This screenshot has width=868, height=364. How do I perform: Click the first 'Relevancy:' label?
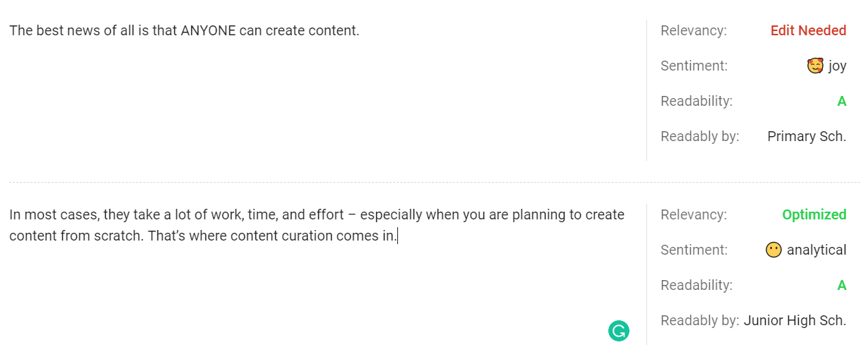click(694, 31)
